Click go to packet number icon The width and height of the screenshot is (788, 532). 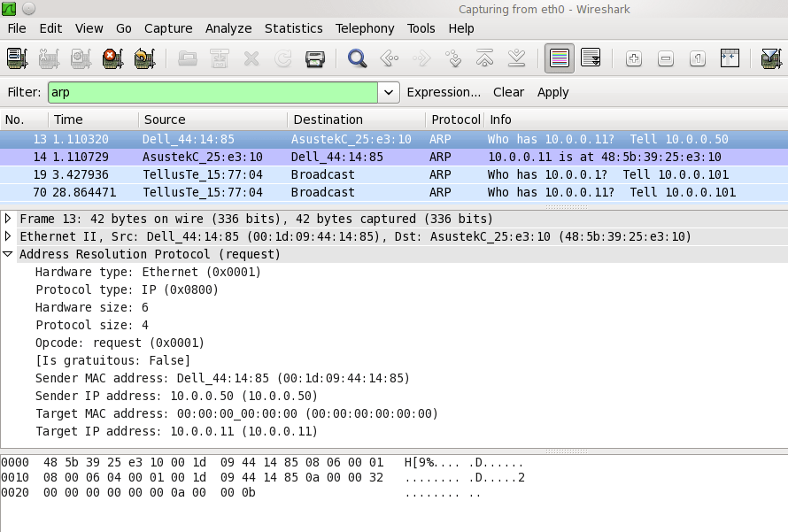coord(453,58)
